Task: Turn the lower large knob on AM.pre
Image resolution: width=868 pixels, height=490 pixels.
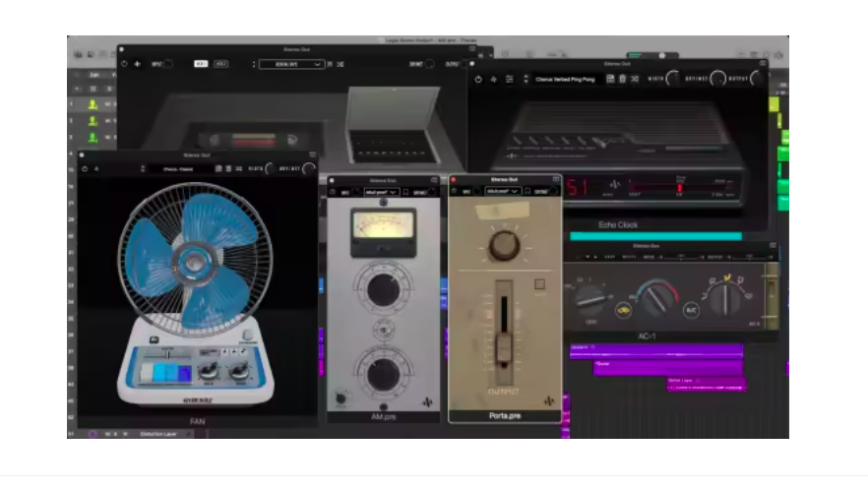Action: [383, 374]
